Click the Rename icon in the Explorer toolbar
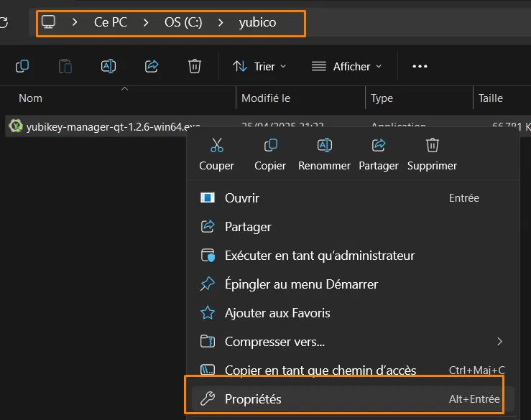The image size is (531, 420). click(108, 66)
